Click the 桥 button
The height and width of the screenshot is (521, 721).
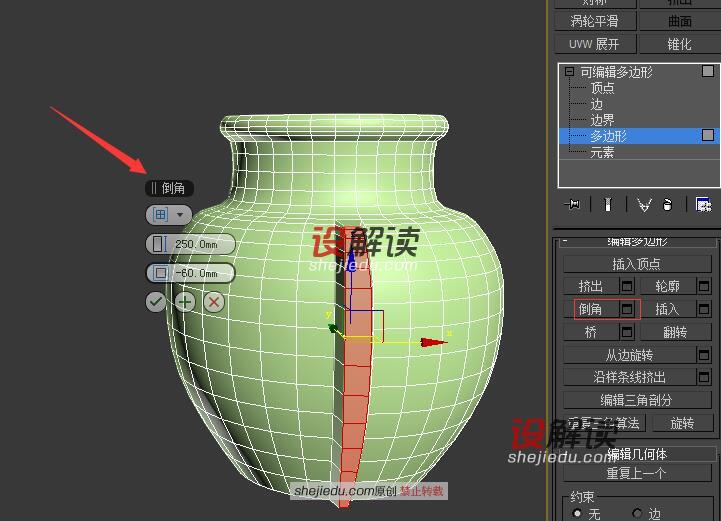point(591,332)
